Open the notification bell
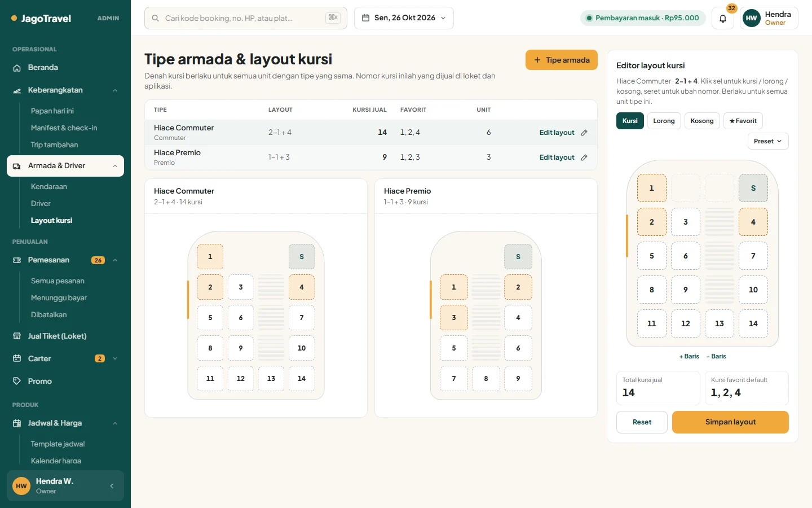Image resolution: width=812 pixels, height=508 pixels. (x=722, y=18)
